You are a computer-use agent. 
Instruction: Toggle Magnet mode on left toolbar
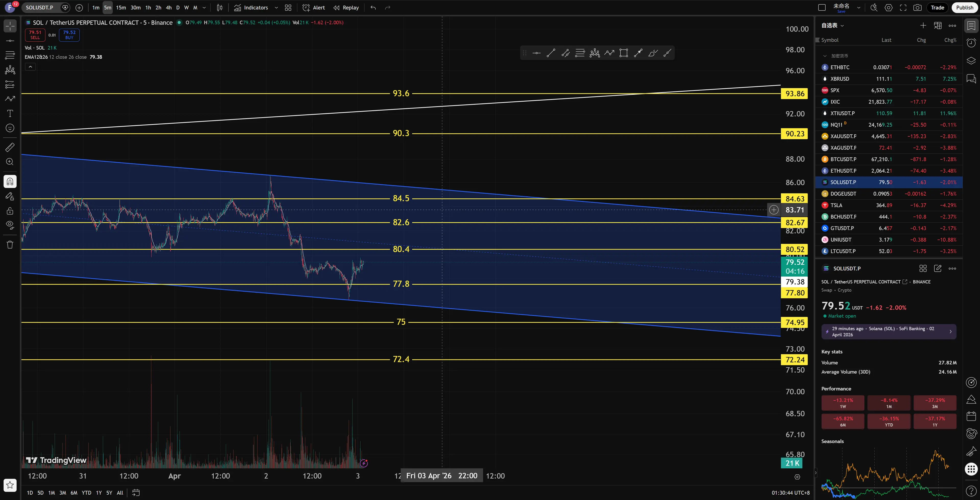[x=10, y=181]
